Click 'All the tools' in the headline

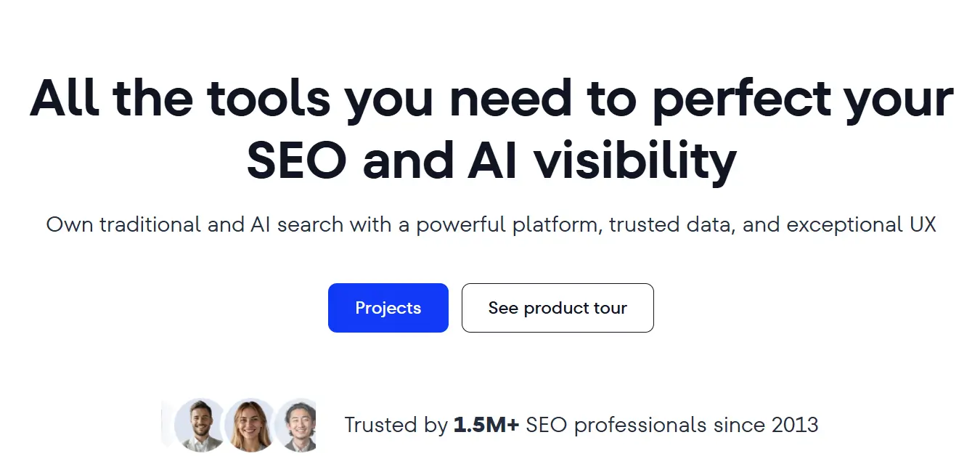[x=181, y=99]
